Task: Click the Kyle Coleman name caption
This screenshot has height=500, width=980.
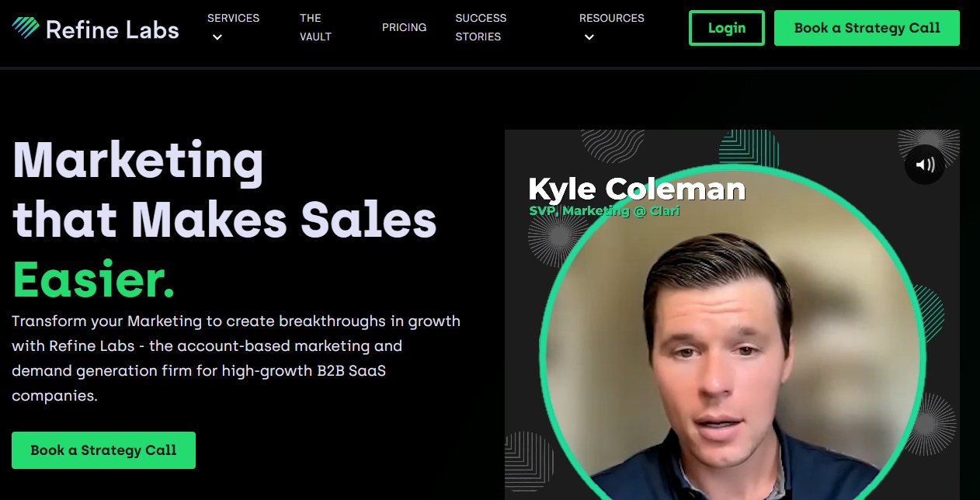Action: (637, 189)
